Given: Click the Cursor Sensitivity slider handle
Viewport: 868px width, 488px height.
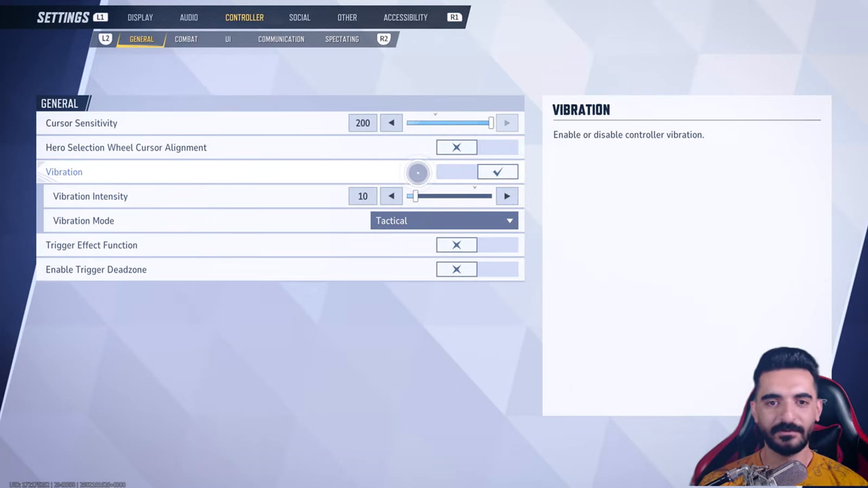Looking at the screenshot, I should 491,123.
